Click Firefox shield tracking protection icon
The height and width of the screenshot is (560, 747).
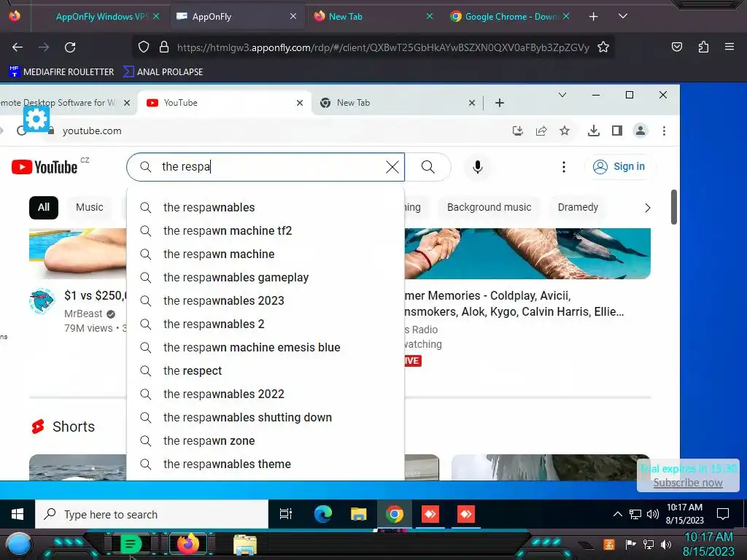click(144, 47)
